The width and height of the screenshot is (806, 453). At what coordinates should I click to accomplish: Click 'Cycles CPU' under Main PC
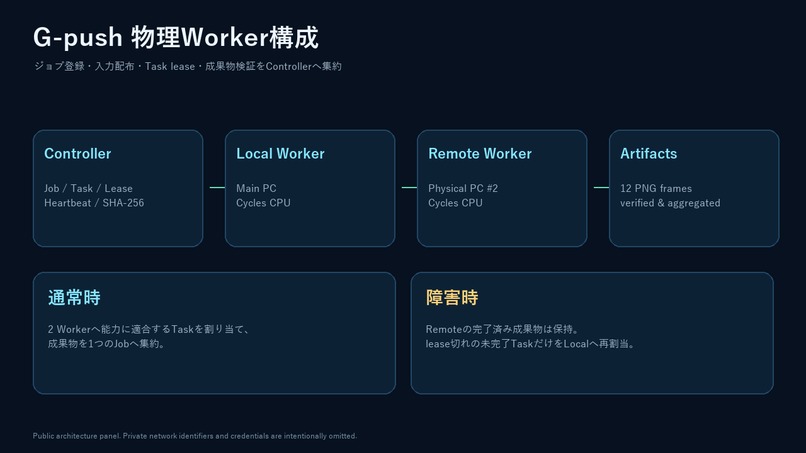pos(263,203)
